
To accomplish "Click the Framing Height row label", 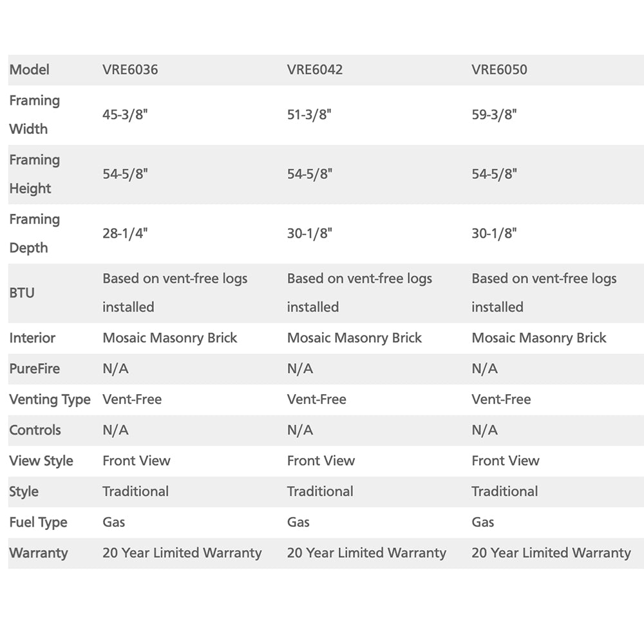I will click(x=34, y=174).
